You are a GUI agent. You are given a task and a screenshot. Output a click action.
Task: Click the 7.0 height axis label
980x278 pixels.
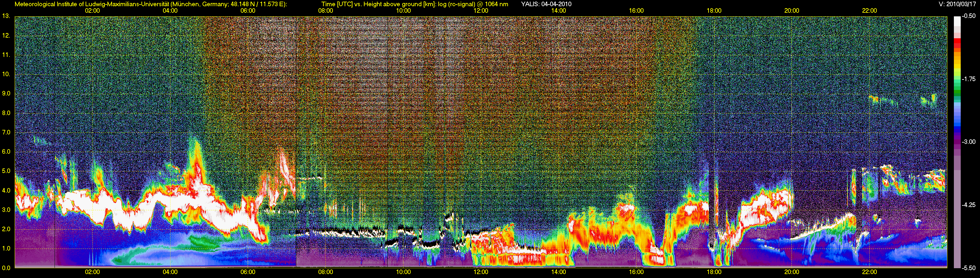(6, 132)
